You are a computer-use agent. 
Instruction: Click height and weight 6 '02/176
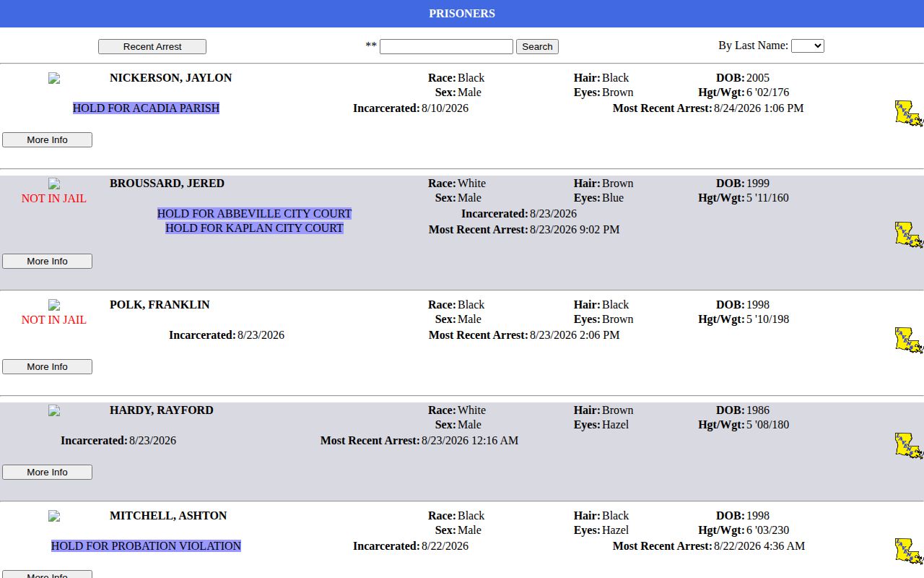[x=768, y=92]
